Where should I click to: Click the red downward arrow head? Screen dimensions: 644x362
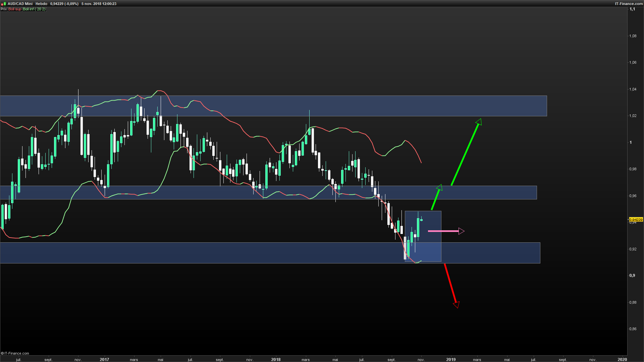[x=457, y=304]
